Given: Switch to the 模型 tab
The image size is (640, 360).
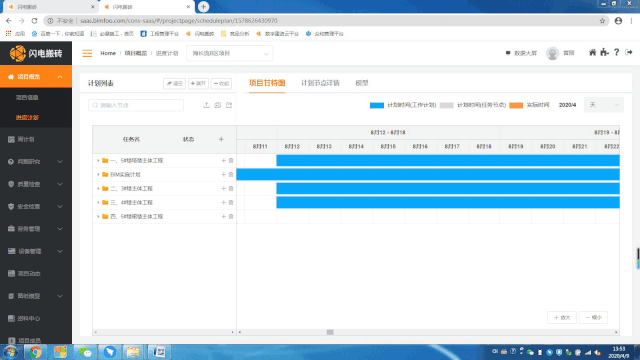Looking at the screenshot, I should [x=362, y=83].
